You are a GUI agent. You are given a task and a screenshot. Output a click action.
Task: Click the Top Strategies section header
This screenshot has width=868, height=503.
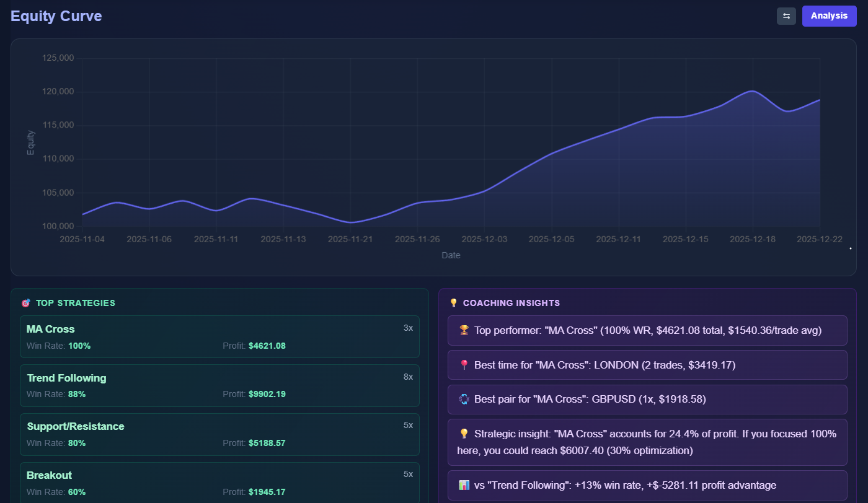pos(75,304)
